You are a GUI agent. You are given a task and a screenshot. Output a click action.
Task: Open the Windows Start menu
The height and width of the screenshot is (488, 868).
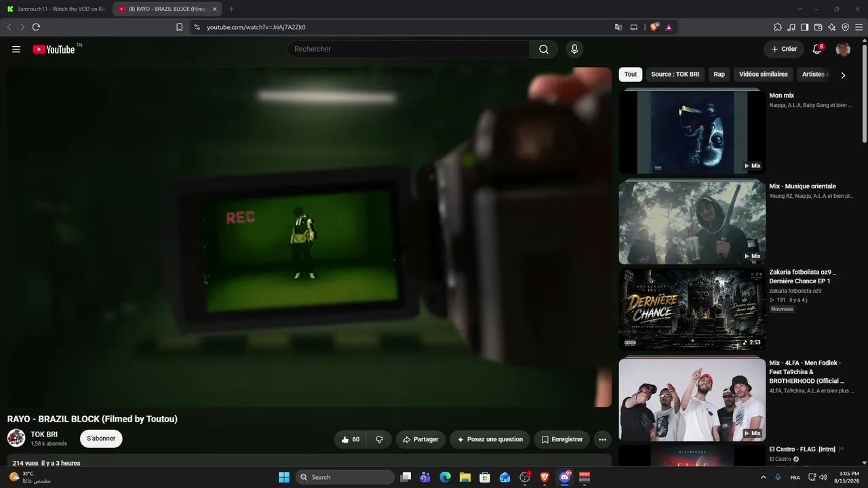[284, 477]
